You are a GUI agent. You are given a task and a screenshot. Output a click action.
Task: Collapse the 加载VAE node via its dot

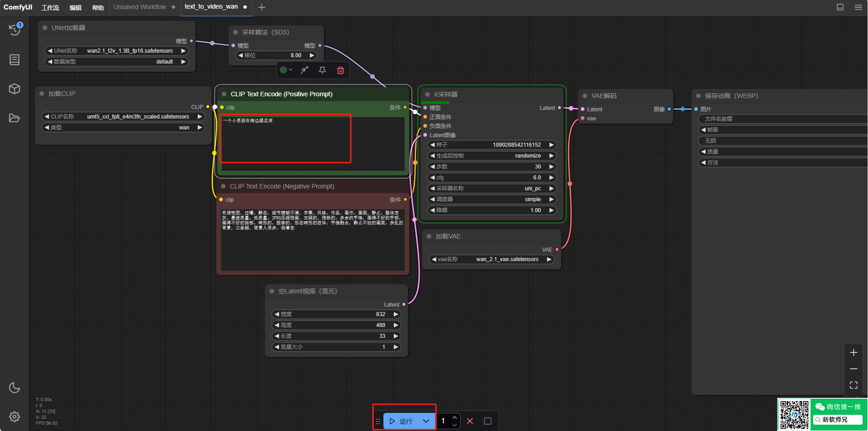tap(429, 236)
